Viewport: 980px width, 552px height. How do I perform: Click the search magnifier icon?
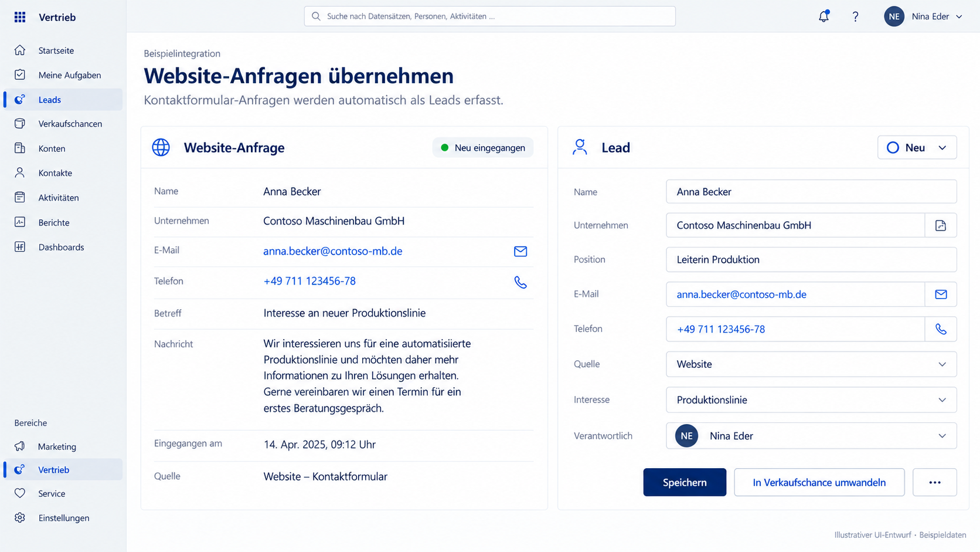pos(316,16)
